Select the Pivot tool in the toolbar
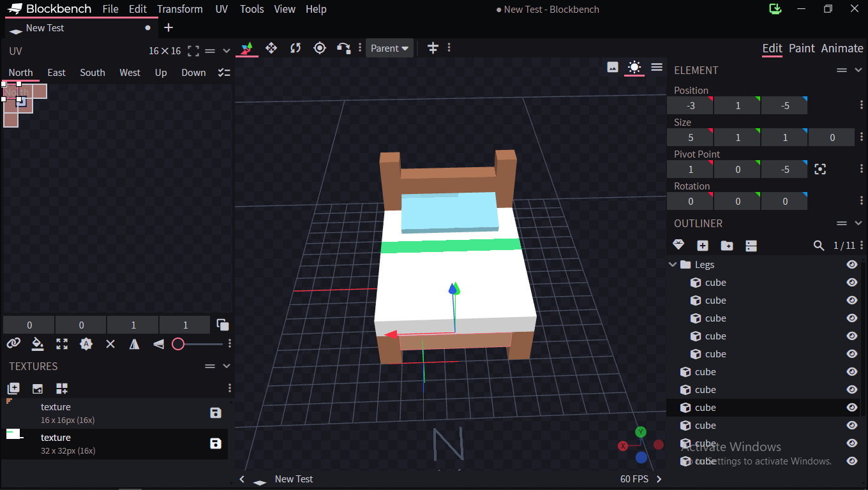This screenshot has width=868, height=490. click(x=320, y=48)
